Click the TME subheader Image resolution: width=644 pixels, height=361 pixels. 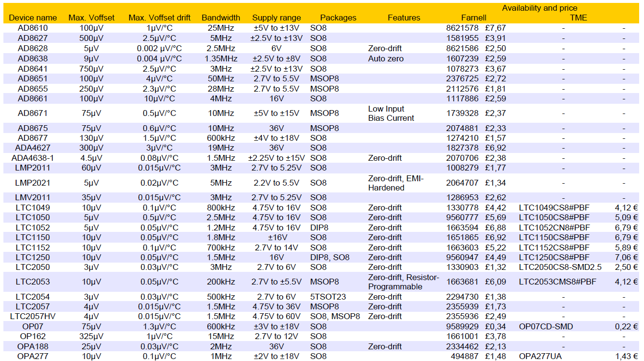(579, 18)
